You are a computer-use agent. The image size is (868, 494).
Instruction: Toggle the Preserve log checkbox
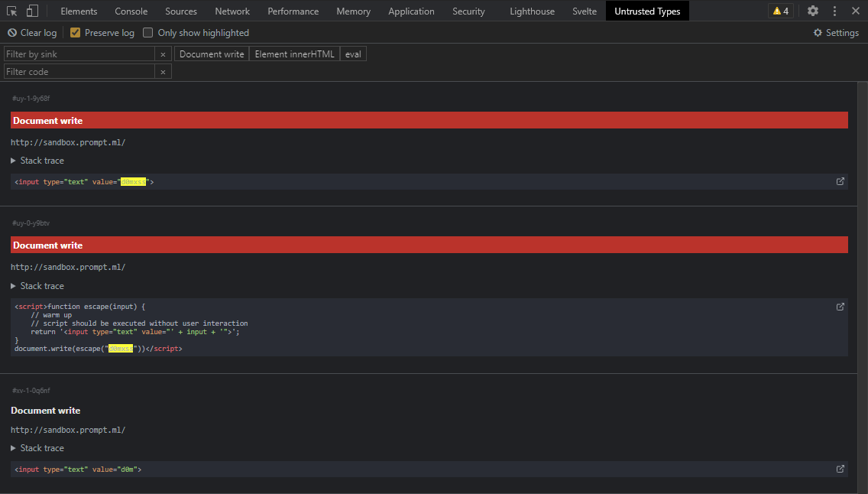coord(76,33)
